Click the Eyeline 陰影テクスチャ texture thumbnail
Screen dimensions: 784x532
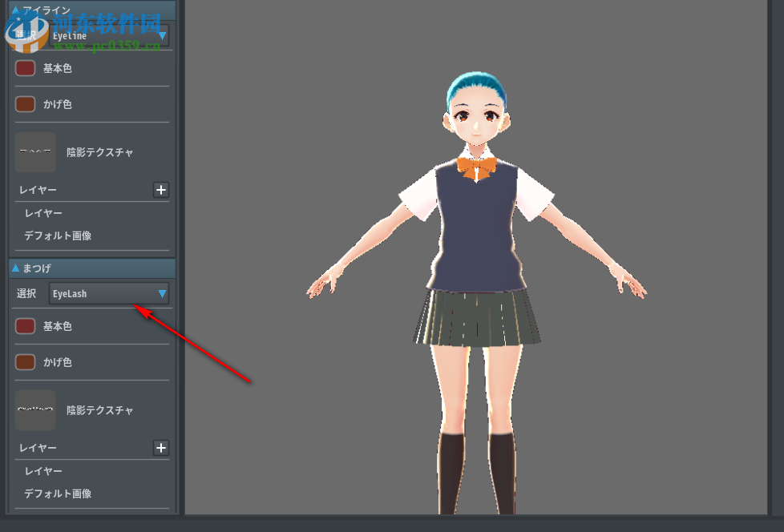coord(35,152)
